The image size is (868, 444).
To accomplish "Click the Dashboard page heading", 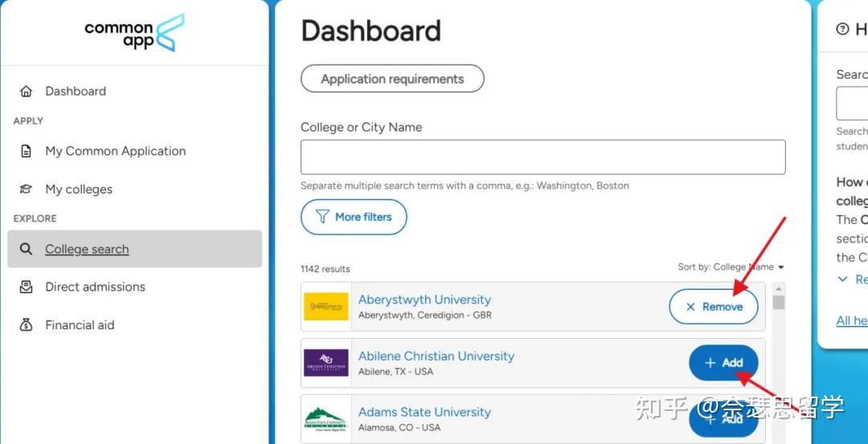I will tap(371, 31).
